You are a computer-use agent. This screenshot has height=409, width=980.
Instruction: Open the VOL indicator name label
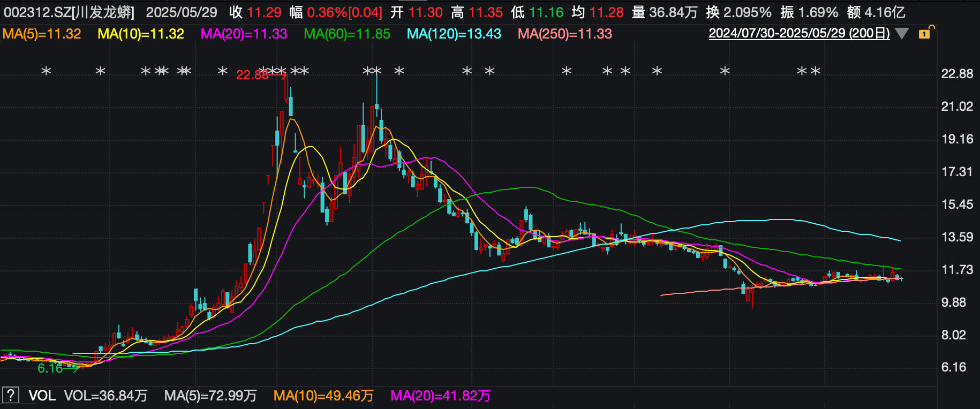(x=42, y=396)
